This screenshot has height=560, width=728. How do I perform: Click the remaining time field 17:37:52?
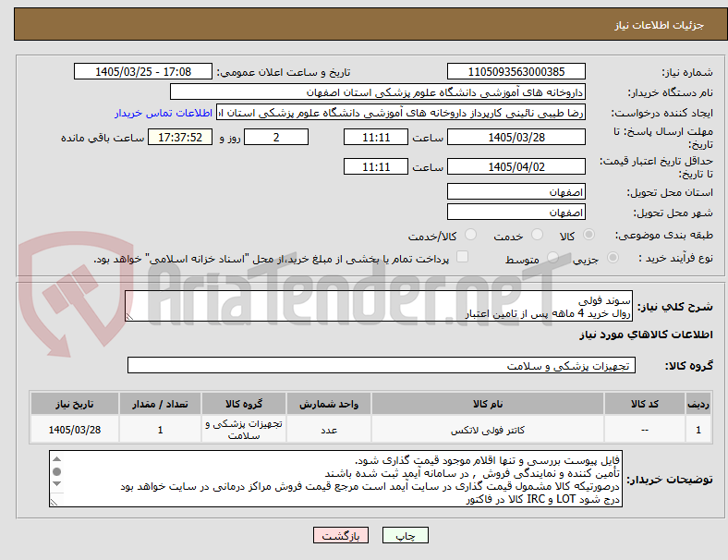point(180,138)
